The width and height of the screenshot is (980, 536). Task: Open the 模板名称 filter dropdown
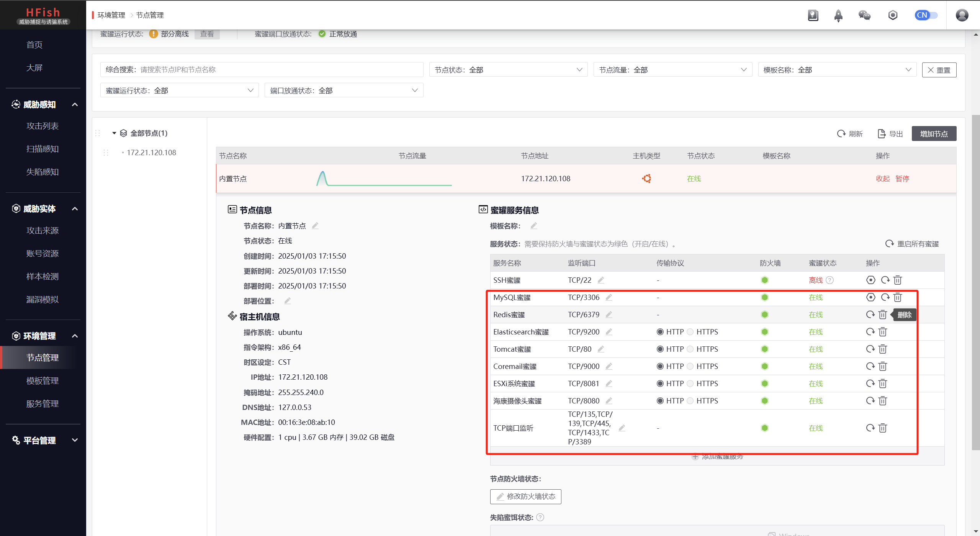pyautogui.click(x=837, y=70)
